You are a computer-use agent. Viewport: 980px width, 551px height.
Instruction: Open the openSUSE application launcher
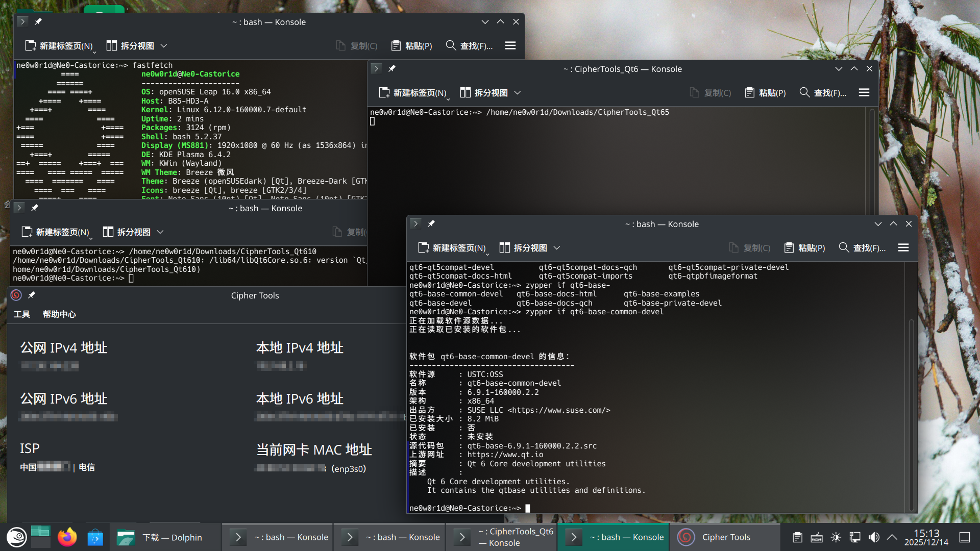point(16,537)
